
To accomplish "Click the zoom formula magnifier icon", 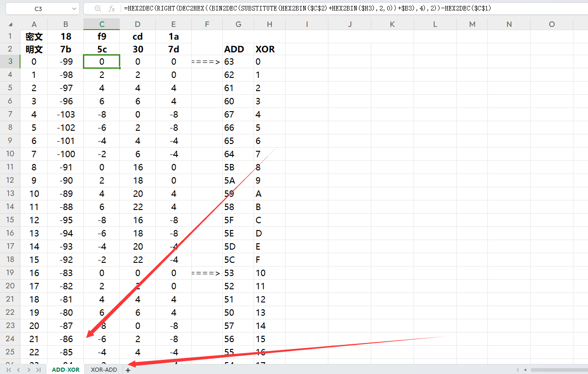I will coord(97,9).
